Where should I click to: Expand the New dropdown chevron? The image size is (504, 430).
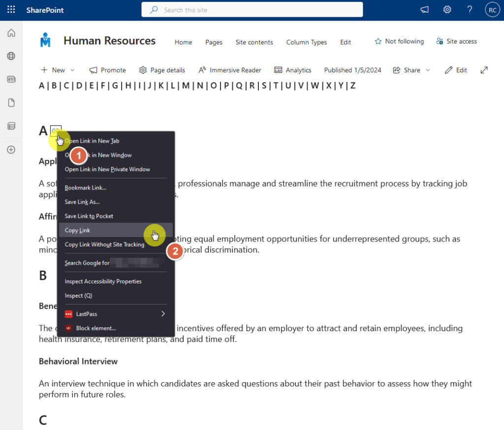[x=72, y=70]
